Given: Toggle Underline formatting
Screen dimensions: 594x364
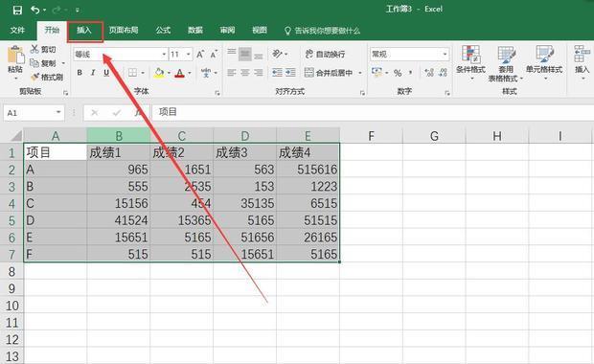Looking at the screenshot, I should coord(106,73).
